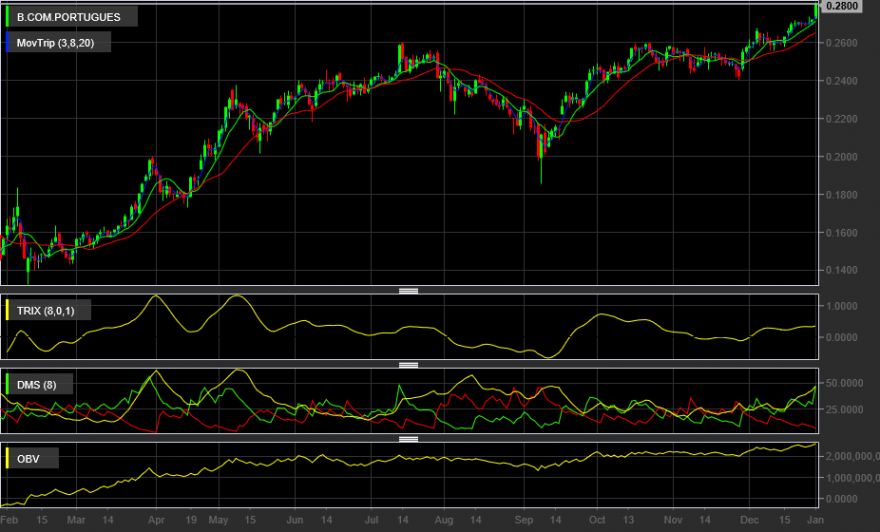Image resolution: width=880 pixels, height=532 pixels.
Task: Click the Sep label on time axis
Action: tap(524, 520)
